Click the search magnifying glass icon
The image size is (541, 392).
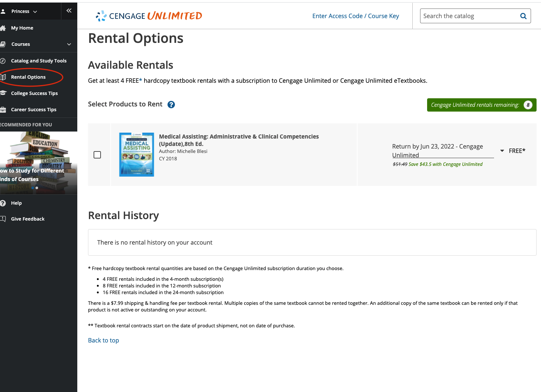pos(523,16)
